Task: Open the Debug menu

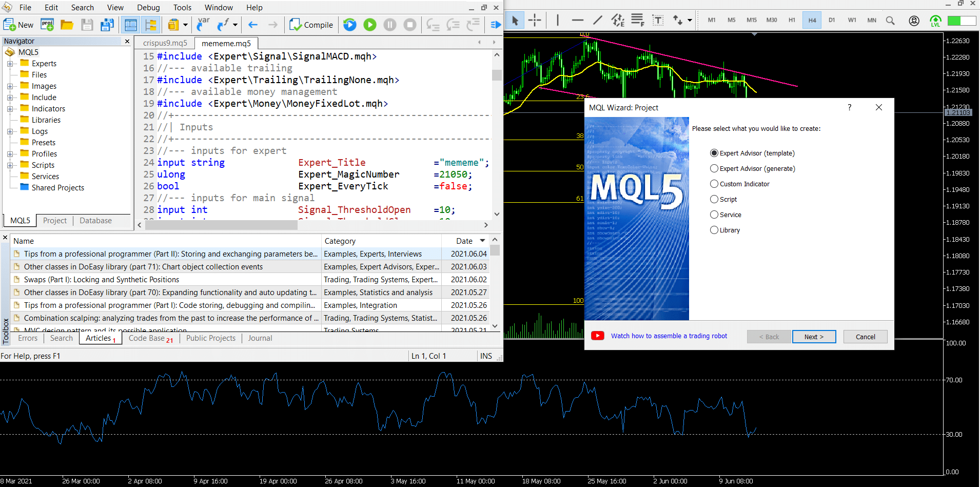Action: (x=148, y=7)
